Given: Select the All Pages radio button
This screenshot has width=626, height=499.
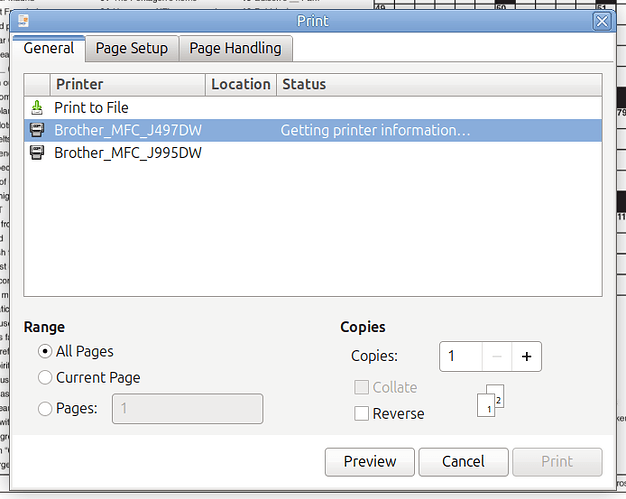Looking at the screenshot, I should [x=45, y=351].
